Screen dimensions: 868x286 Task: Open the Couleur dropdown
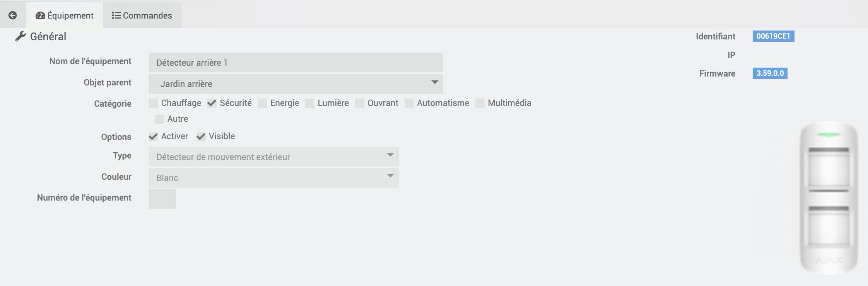[x=273, y=178]
